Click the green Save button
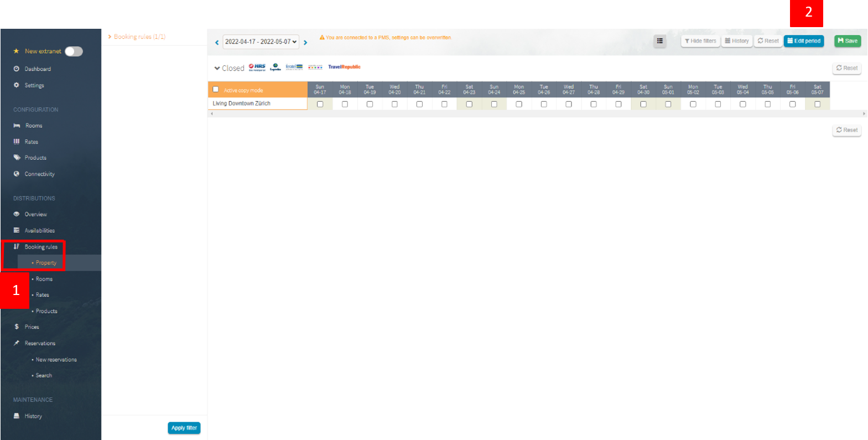Screen dimensions: 868x440 click(848, 41)
